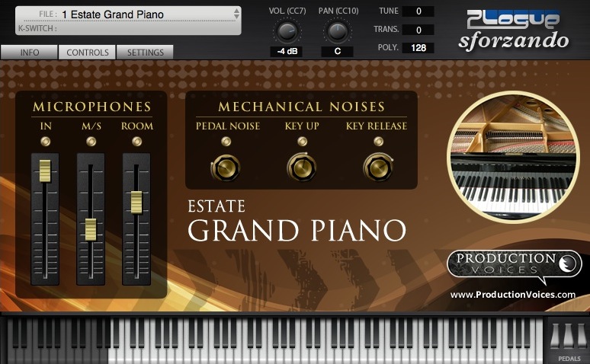
Task: Click the ROOM microphone fader handle
Action: [136, 203]
